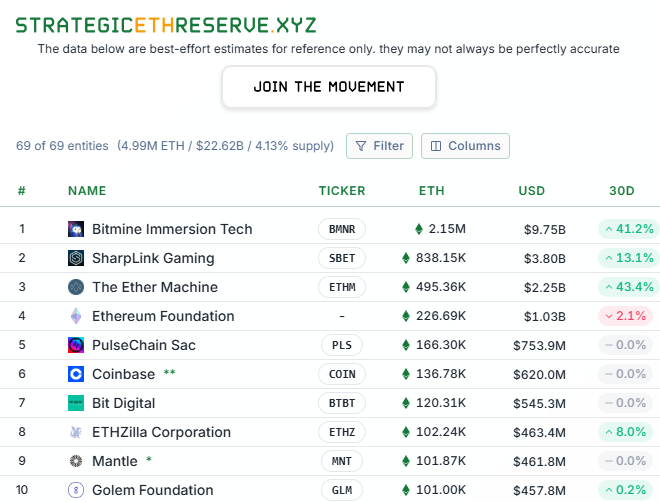660x502 pixels.
Task: Open the Columns selector
Action: click(465, 146)
